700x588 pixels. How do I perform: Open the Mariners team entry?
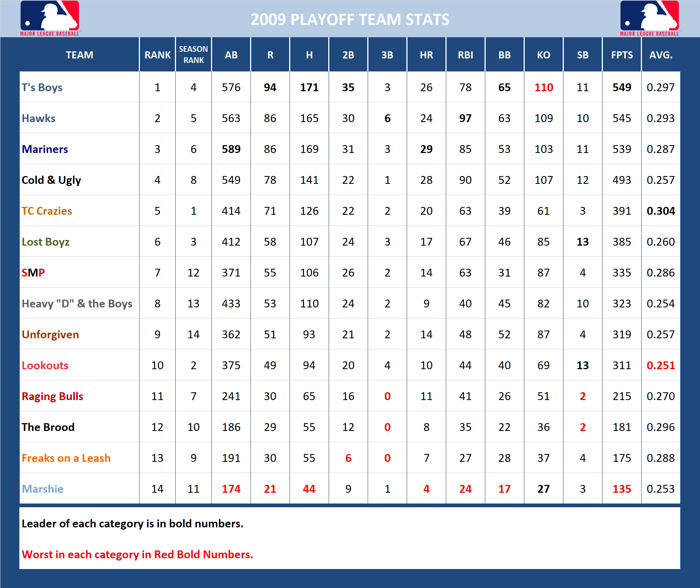click(x=45, y=149)
